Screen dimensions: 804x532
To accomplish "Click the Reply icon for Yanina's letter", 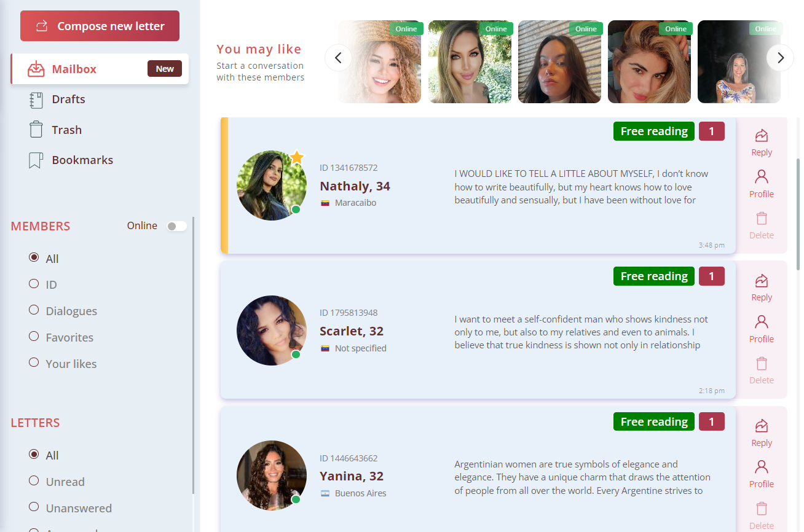I will (761, 426).
